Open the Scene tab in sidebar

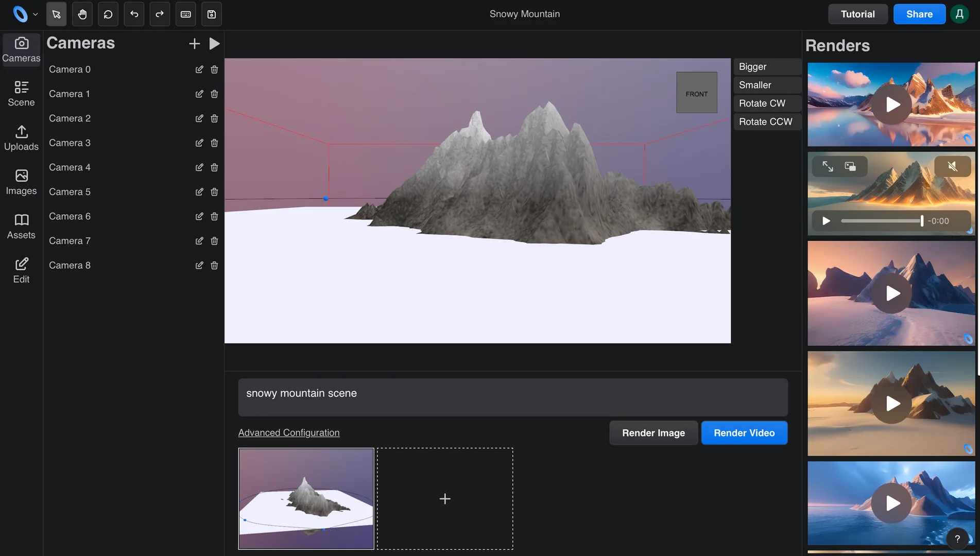[21, 94]
